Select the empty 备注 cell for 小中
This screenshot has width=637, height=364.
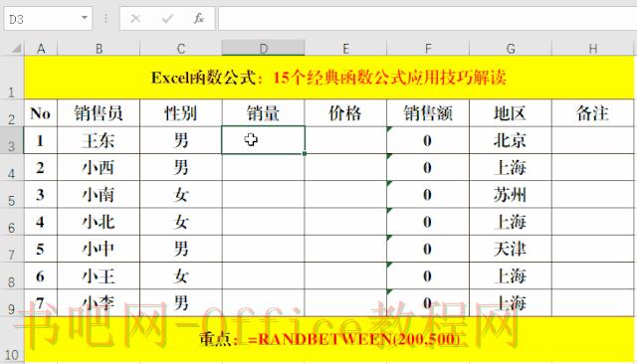pyautogui.click(x=593, y=249)
